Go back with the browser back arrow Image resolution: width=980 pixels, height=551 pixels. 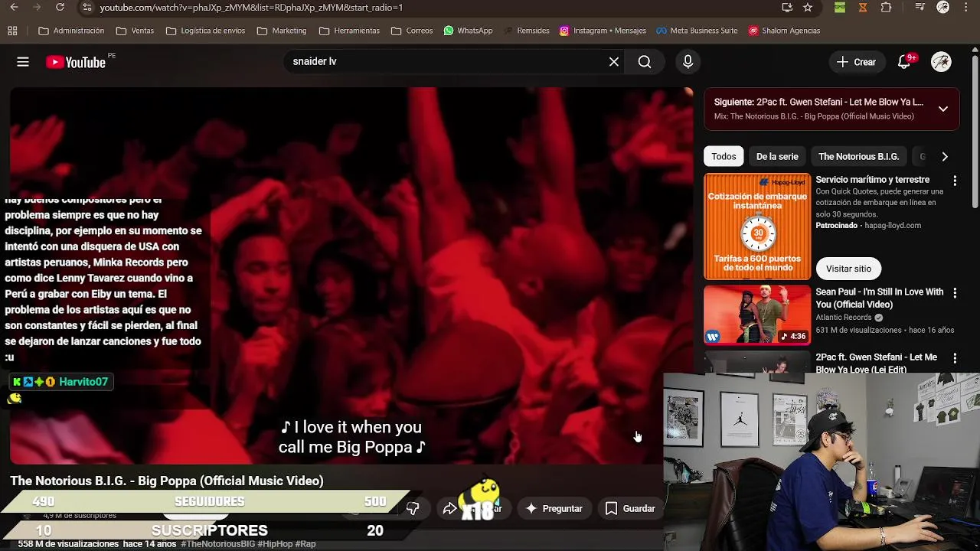pos(14,8)
